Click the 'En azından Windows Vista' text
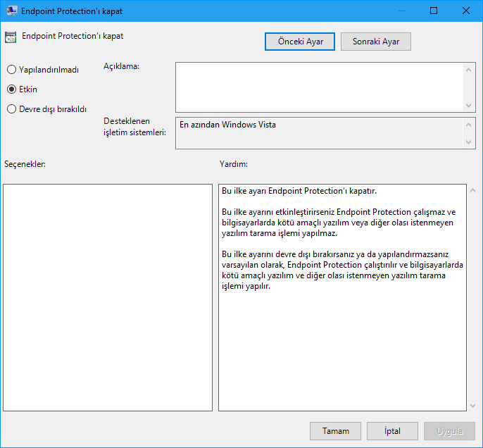This screenshot has width=483, height=448. 227,125
